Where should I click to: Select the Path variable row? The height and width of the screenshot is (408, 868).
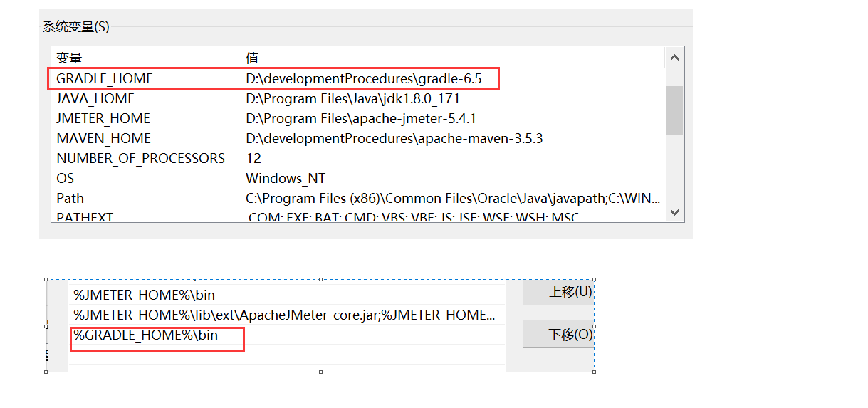357,198
